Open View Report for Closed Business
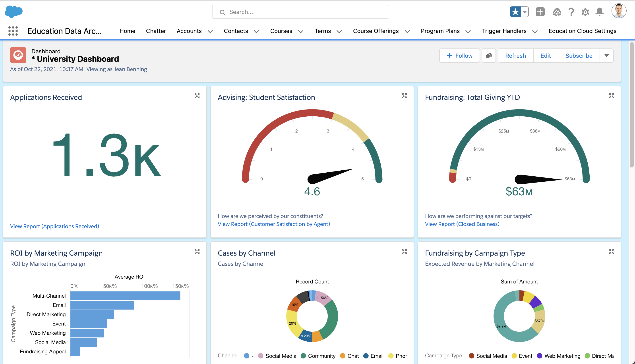The image size is (635, 364). pos(462,224)
